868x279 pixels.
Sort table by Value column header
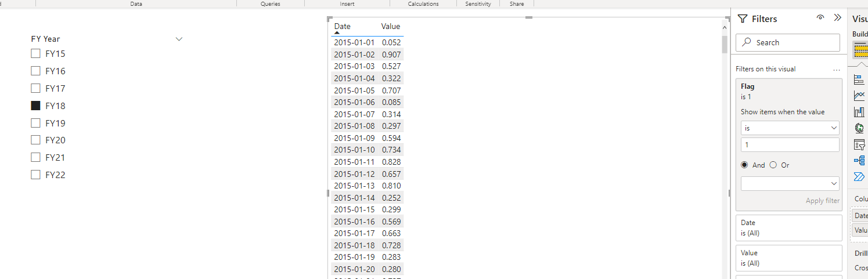point(391,26)
